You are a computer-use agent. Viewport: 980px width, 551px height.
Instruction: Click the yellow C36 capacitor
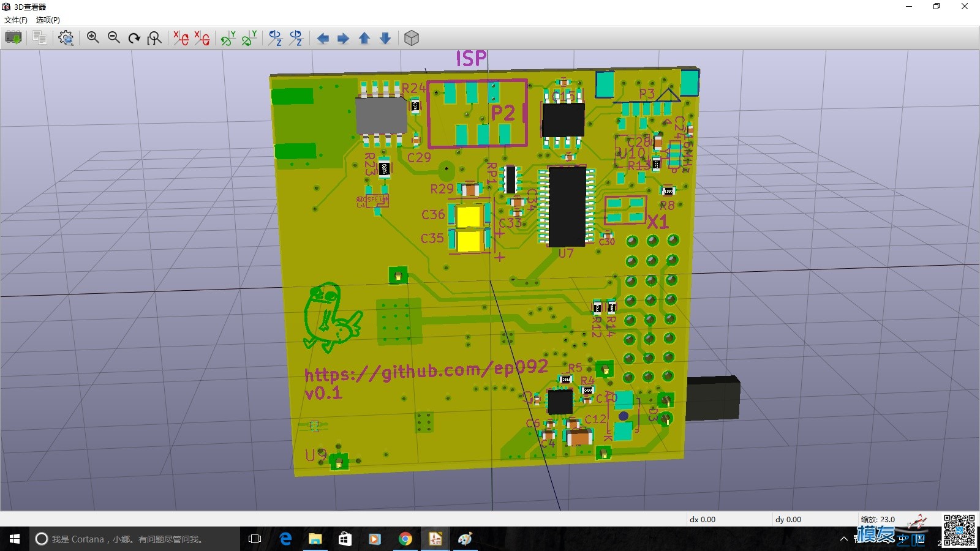(x=469, y=217)
